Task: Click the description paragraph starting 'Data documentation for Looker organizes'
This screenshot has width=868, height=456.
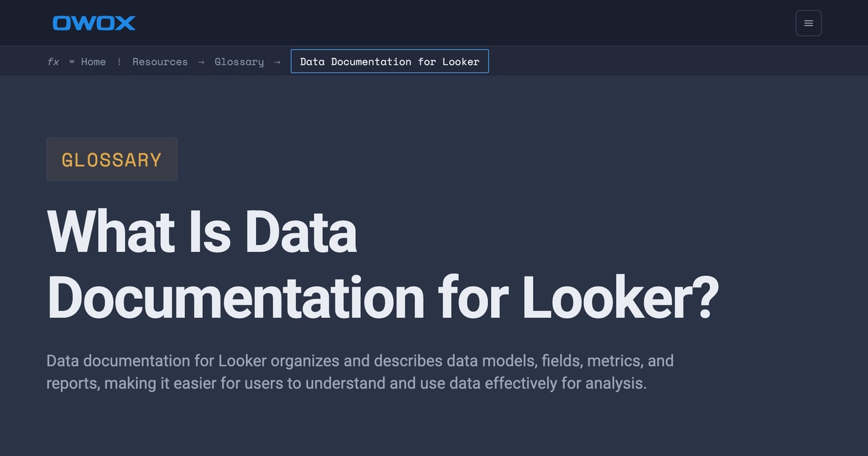Action: (360, 372)
